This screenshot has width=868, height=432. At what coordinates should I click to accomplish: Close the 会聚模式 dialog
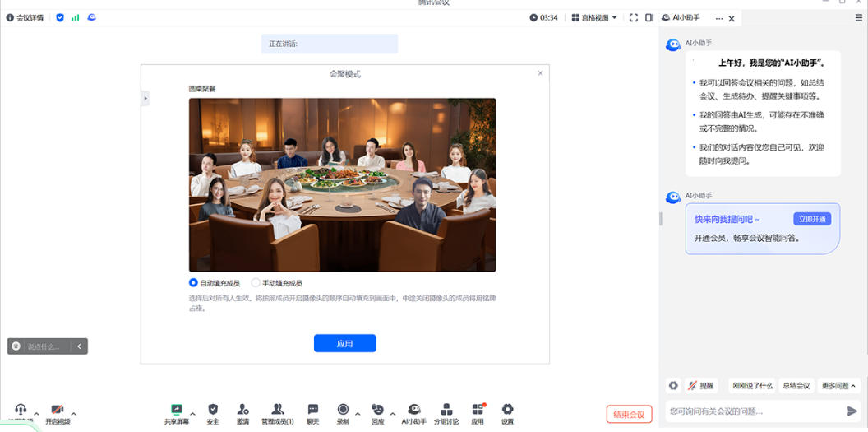click(x=540, y=73)
